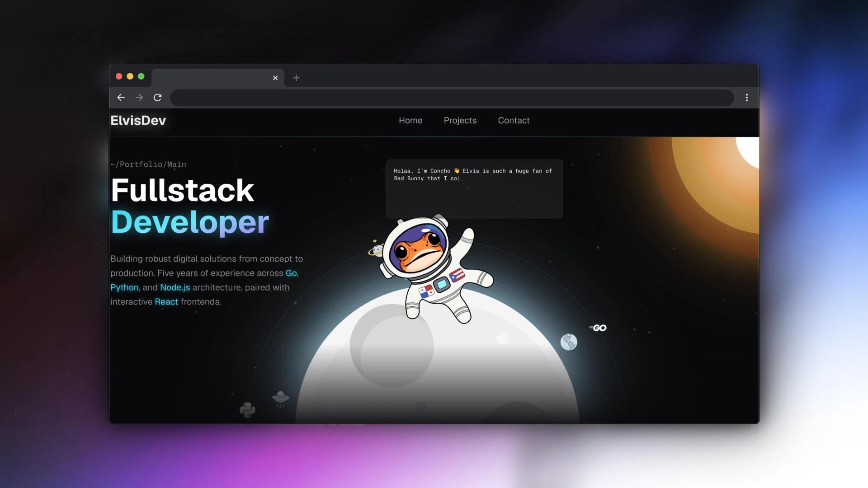Viewport: 868px width, 488px height.
Task: Open the Contact nav link
Action: tap(514, 120)
